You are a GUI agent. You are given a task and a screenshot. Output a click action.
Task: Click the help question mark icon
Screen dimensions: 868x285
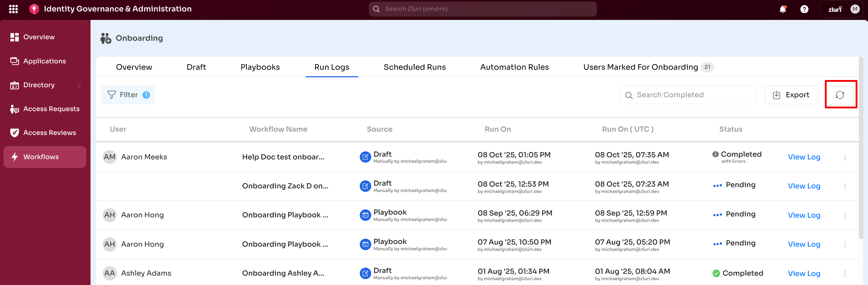tap(804, 9)
